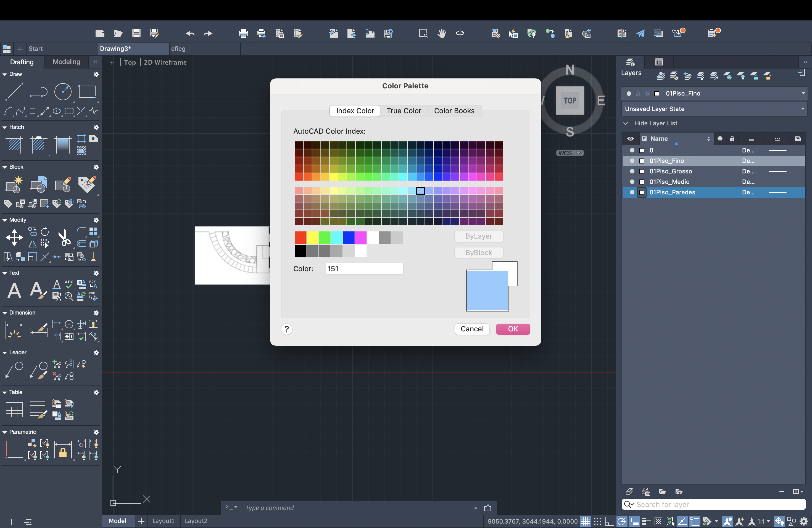Click the ByBlock color button

pos(478,252)
